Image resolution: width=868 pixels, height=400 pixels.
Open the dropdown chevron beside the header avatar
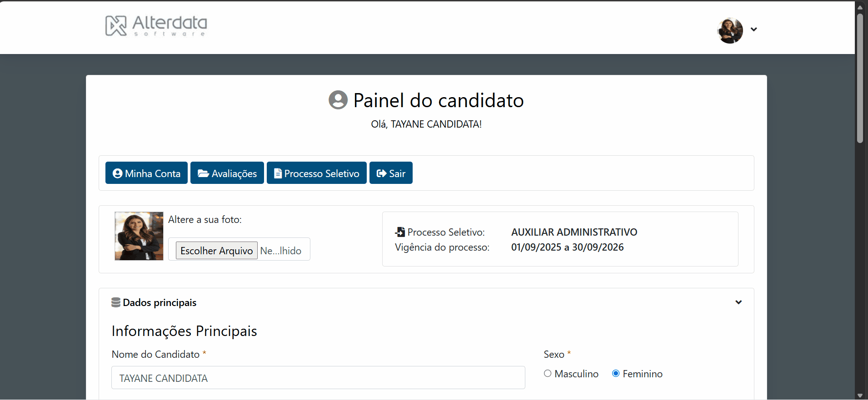coord(753,30)
